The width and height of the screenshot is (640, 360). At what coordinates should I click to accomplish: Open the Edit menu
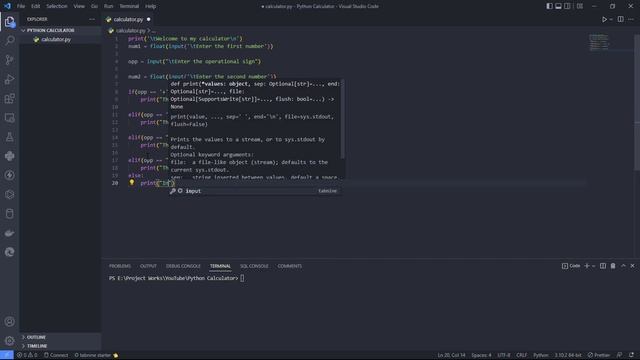[x=36, y=6]
